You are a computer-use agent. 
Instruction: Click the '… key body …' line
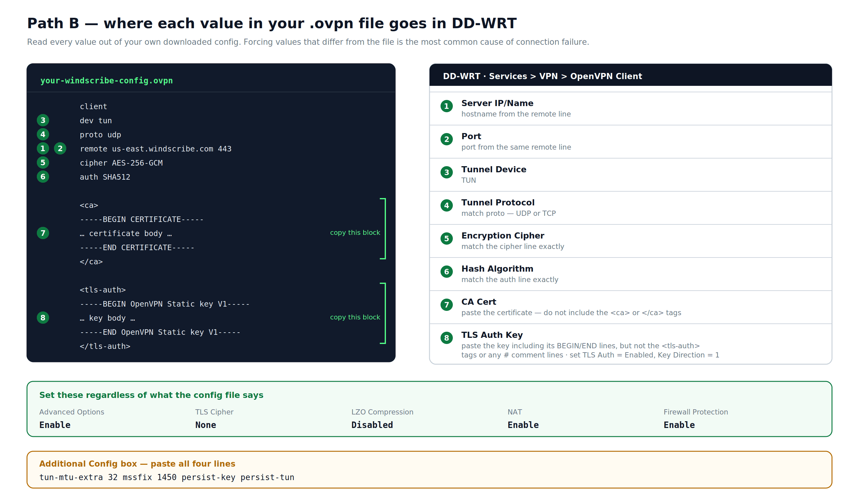(107, 318)
